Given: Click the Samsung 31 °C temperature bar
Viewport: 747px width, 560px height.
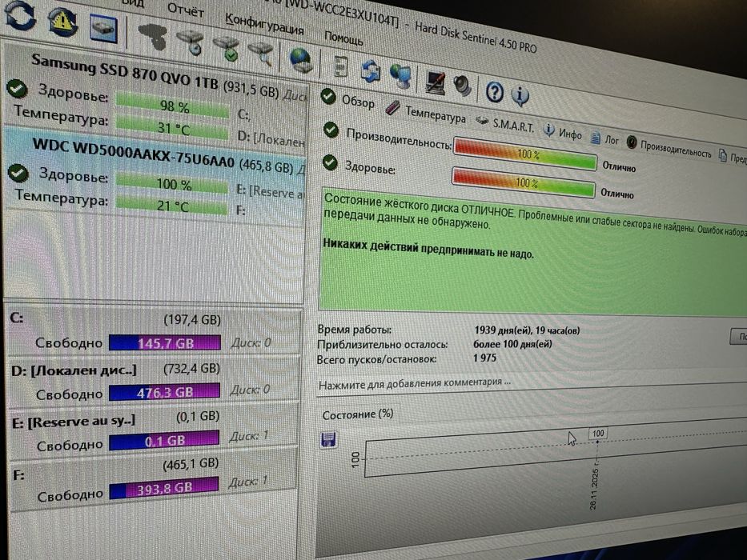Looking at the screenshot, I should pos(172,128).
